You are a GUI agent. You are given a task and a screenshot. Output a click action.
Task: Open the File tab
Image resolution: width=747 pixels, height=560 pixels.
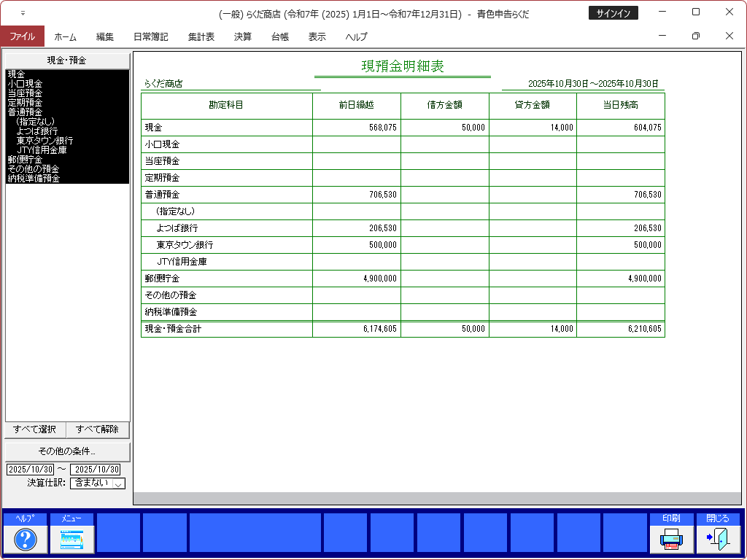pos(22,36)
